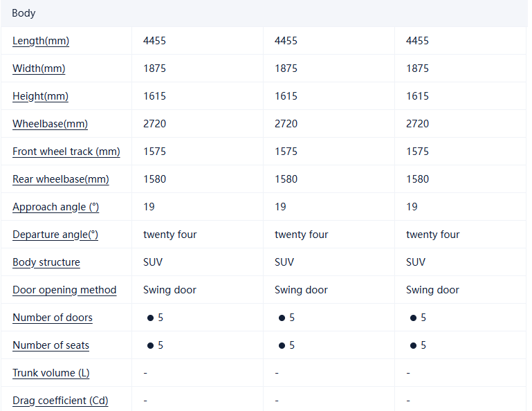Click the Rear wheelbase(mm) link
The width and height of the screenshot is (532, 411).
[61, 179]
